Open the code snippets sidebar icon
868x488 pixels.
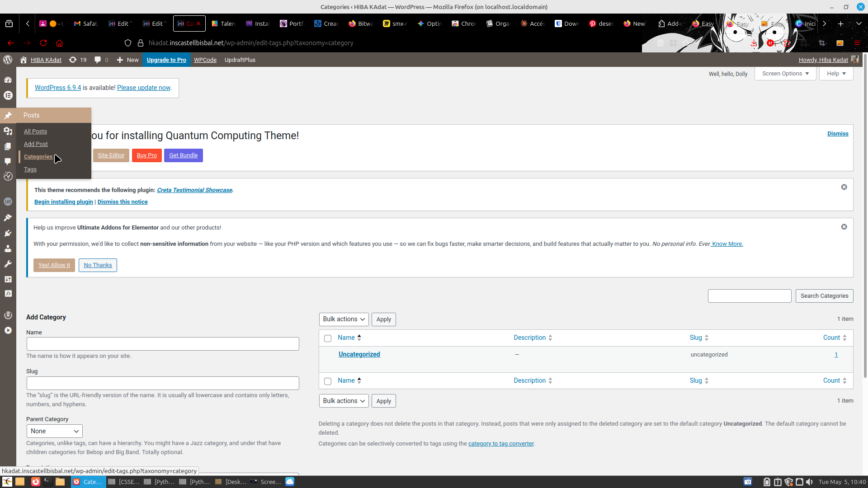(x=8, y=294)
